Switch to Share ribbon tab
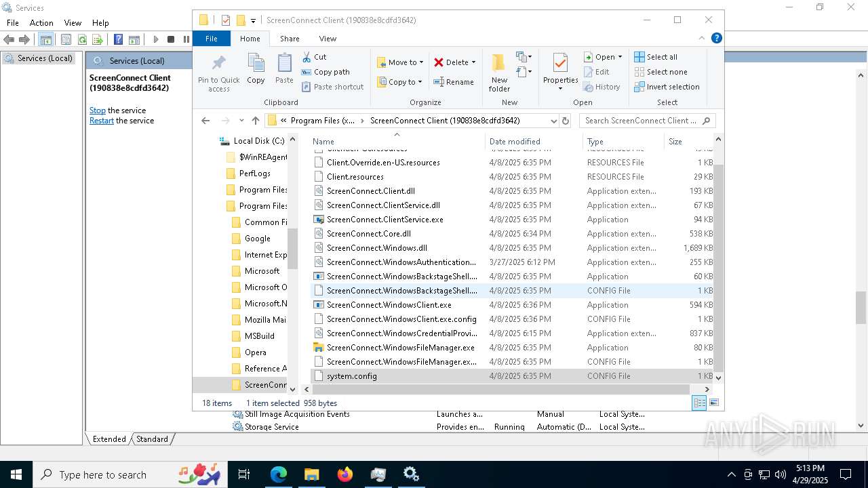 pyautogui.click(x=290, y=39)
